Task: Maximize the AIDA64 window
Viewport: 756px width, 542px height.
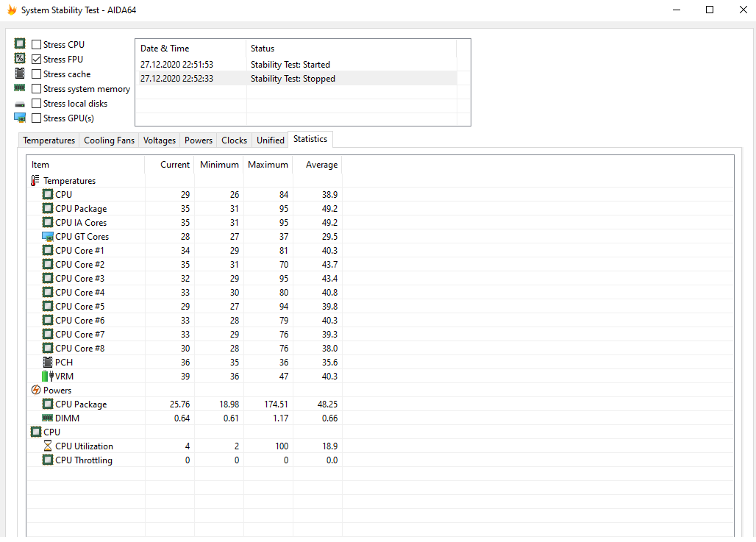Action: point(709,10)
